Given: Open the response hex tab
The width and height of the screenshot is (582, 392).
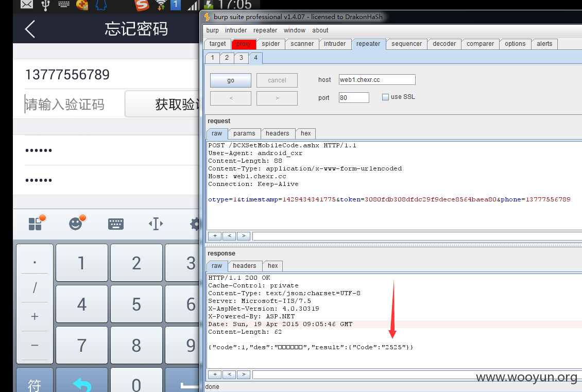Looking at the screenshot, I should [x=272, y=266].
